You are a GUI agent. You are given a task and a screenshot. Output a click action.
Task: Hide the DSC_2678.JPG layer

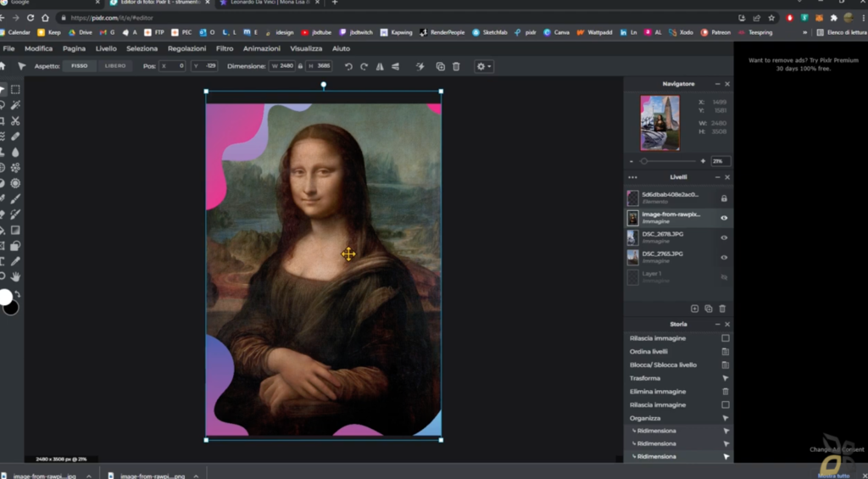tap(724, 237)
